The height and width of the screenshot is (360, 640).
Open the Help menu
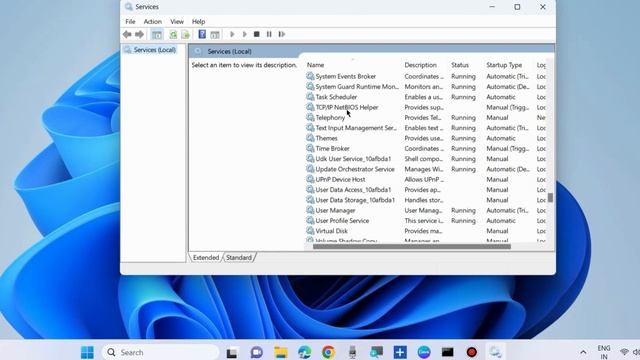coord(198,22)
